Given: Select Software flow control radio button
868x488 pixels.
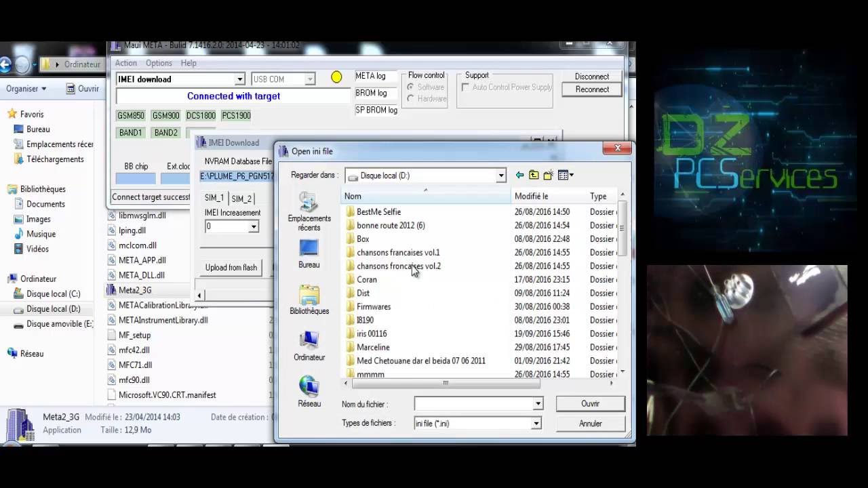Looking at the screenshot, I should click(410, 87).
